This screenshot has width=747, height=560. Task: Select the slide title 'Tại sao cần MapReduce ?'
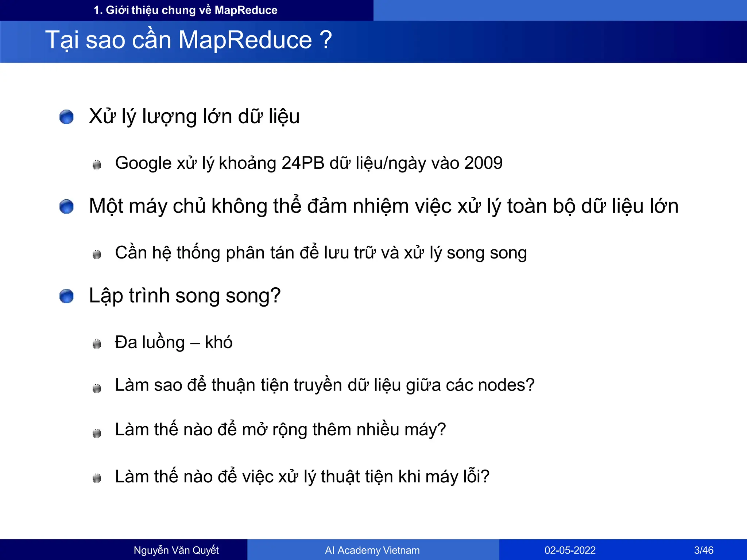[x=189, y=40]
